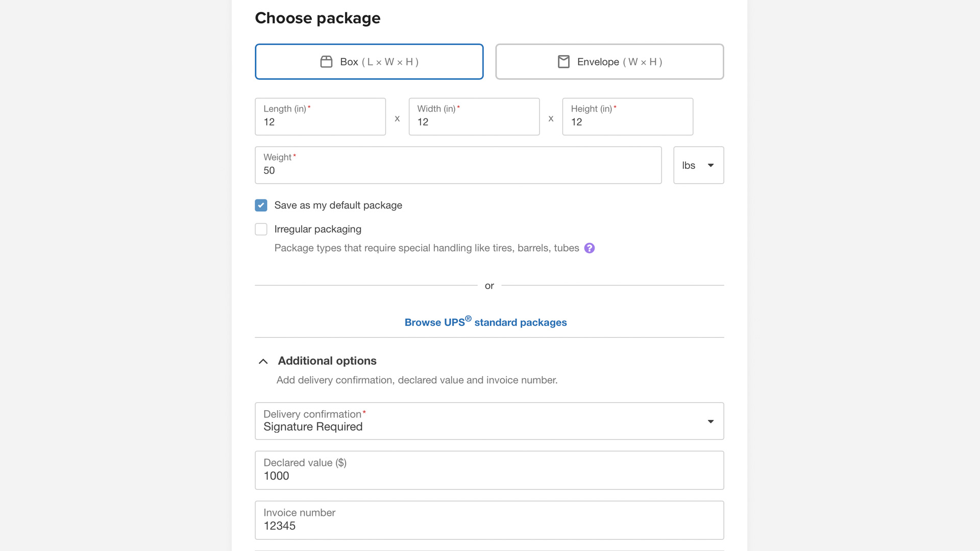Click the collapse chevron next to Additional options
The height and width of the screenshot is (551, 980).
coord(262,361)
